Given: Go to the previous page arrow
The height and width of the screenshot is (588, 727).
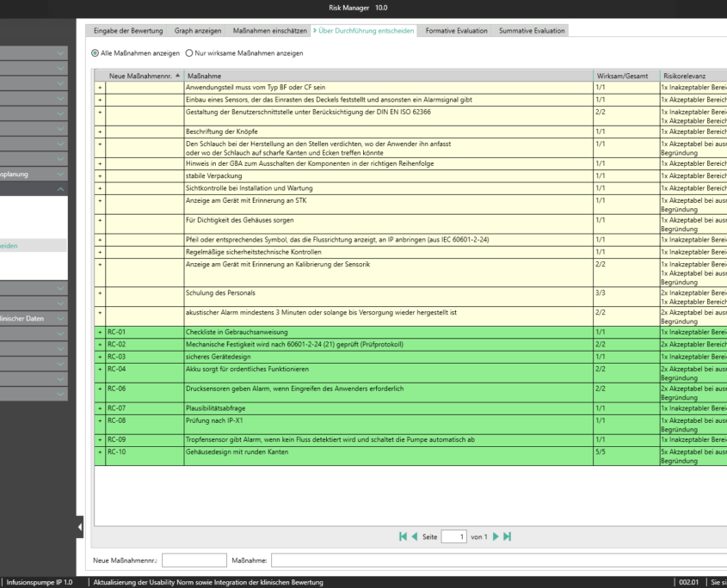Looking at the screenshot, I should pyautogui.click(x=415, y=537).
